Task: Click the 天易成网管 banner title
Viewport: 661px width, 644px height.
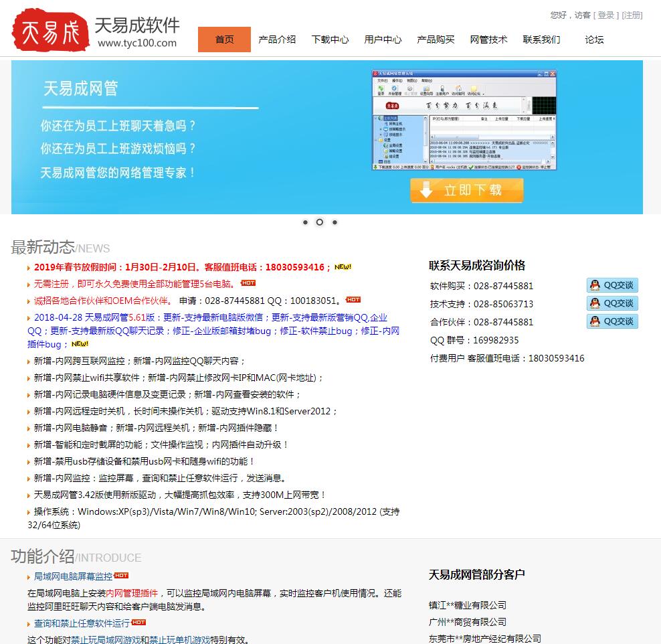Action: (80, 88)
